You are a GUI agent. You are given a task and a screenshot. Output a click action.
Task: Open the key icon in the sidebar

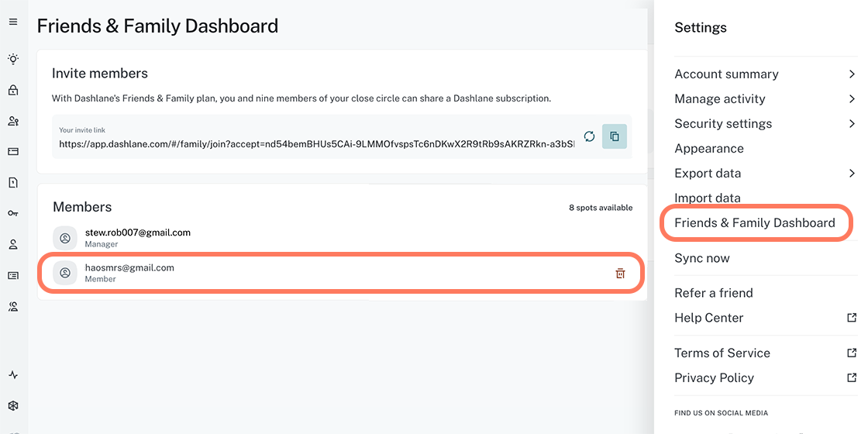coord(13,213)
